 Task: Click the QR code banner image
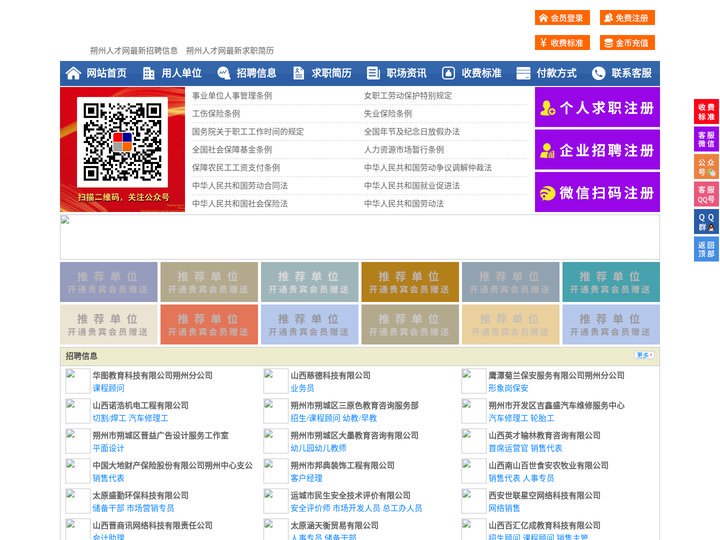123,150
